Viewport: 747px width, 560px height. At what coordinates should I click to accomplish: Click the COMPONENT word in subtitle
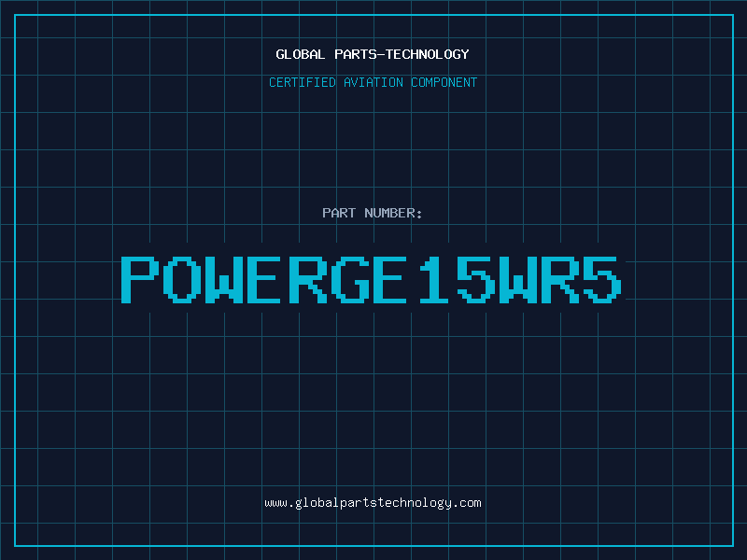444,82
